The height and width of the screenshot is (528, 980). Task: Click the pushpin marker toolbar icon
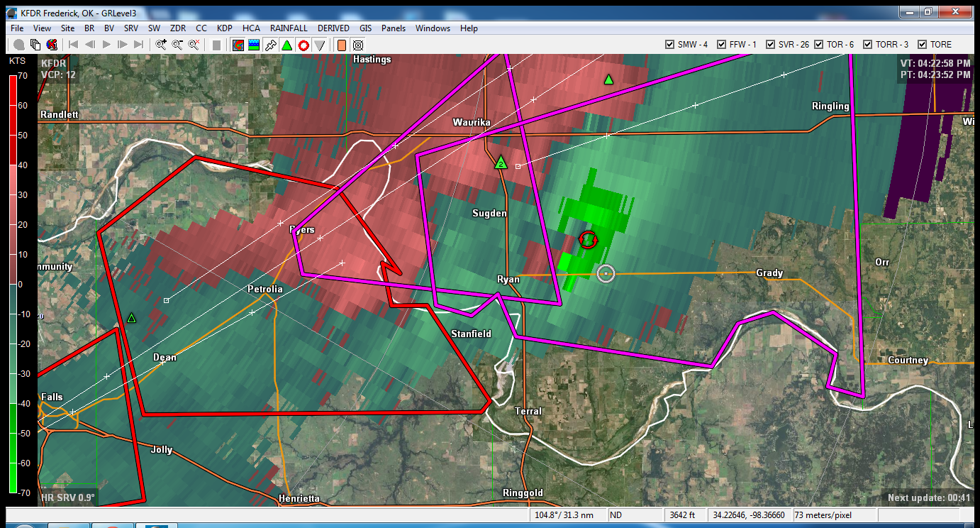coord(270,45)
